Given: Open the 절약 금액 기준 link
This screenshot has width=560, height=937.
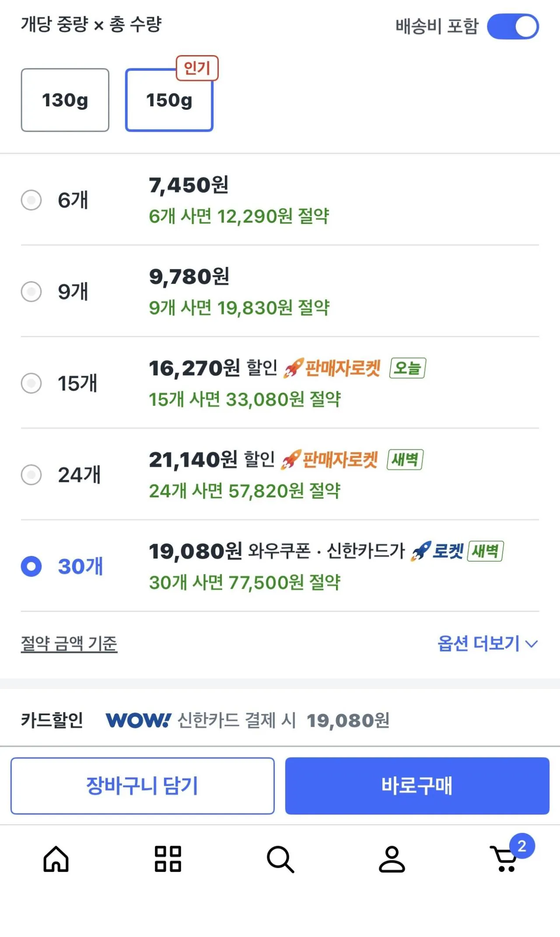Looking at the screenshot, I should pos(69,643).
